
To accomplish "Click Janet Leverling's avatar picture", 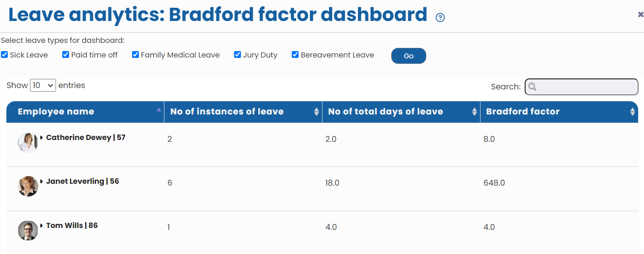I will click(28, 186).
